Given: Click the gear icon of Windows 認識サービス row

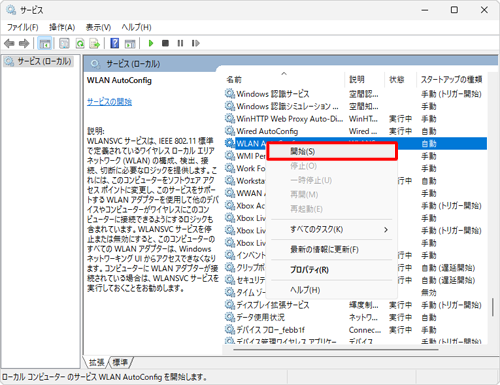Looking at the screenshot, I should click(x=229, y=94).
